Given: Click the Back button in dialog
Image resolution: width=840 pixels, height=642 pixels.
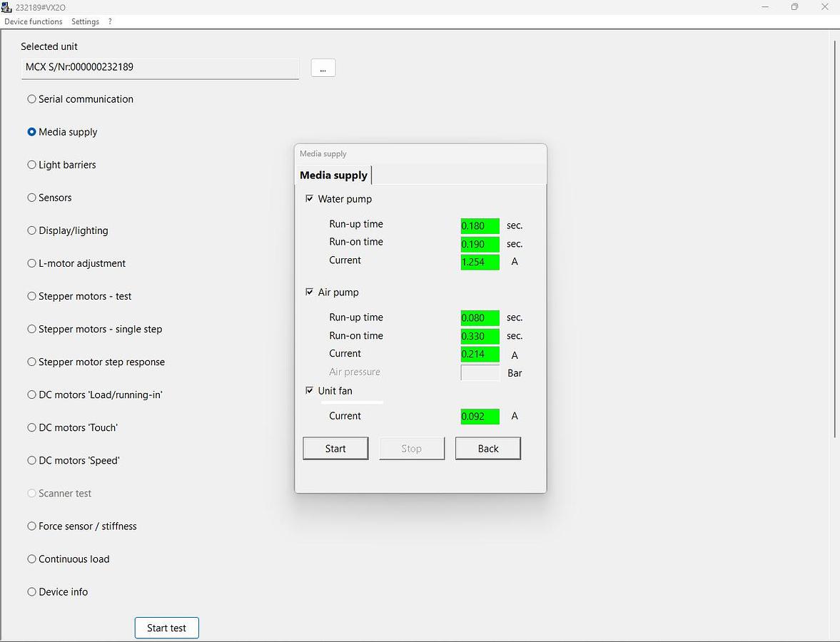Looking at the screenshot, I should [487, 449].
